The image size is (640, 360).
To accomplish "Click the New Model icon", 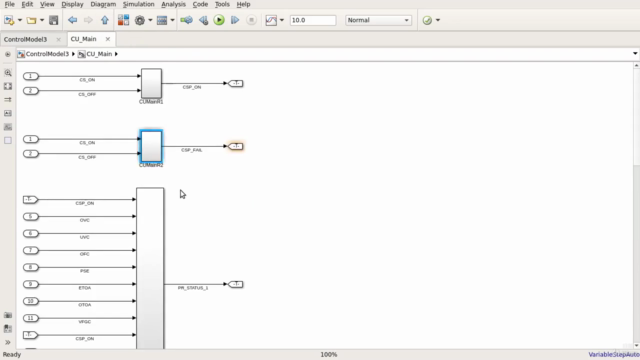I will (x=9, y=20).
